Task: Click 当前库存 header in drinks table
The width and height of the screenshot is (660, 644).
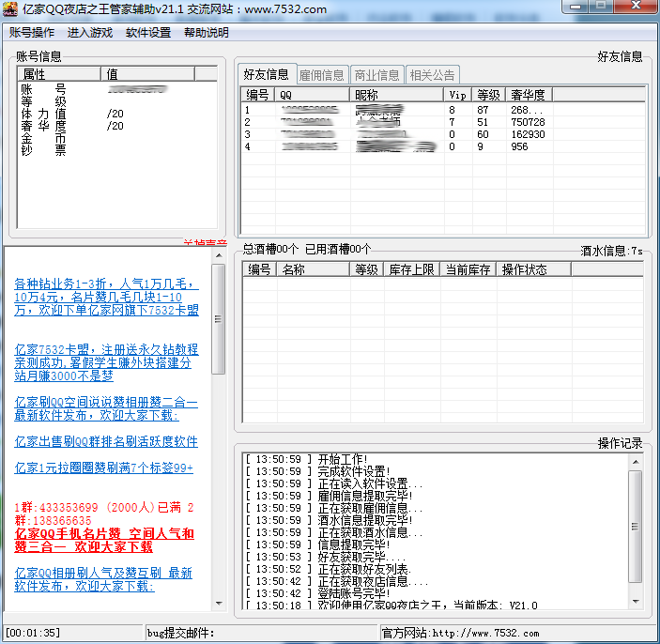Action: [x=468, y=269]
